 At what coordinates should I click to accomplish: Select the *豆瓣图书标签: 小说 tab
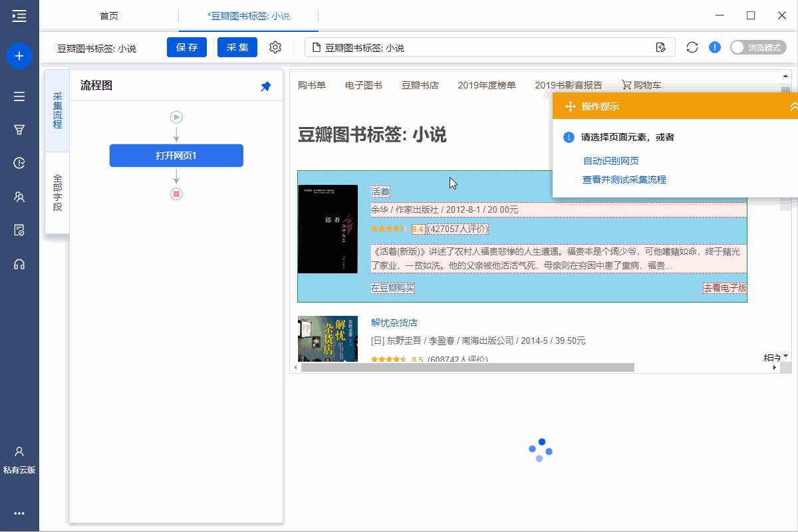(249, 16)
